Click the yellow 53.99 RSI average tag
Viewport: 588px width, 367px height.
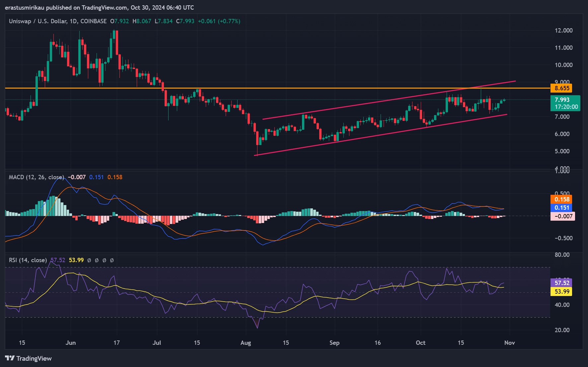[x=561, y=292]
